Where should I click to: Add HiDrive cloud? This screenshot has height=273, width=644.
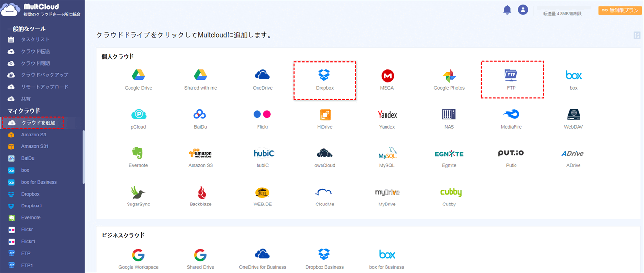(x=324, y=119)
